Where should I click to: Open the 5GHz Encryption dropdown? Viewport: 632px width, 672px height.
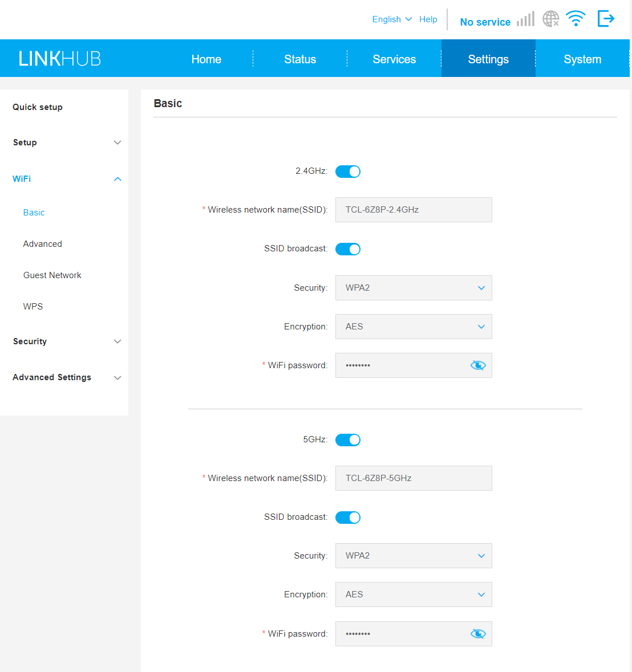click(414, 594)
